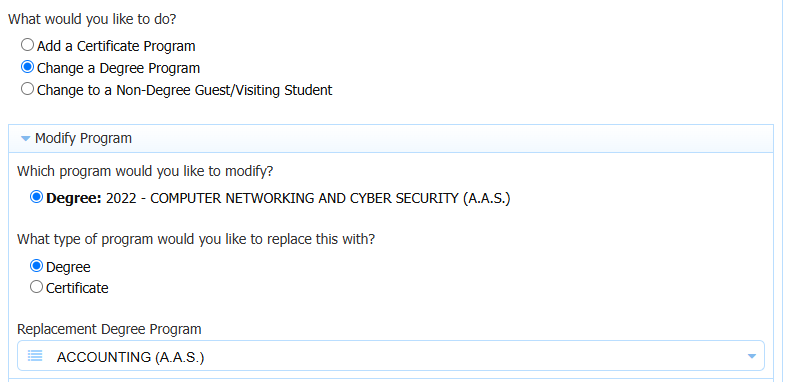Select the Computer Networking and Cyber Security radio
785x382 pixels.
pyautogui.click(x=37, y=197)
